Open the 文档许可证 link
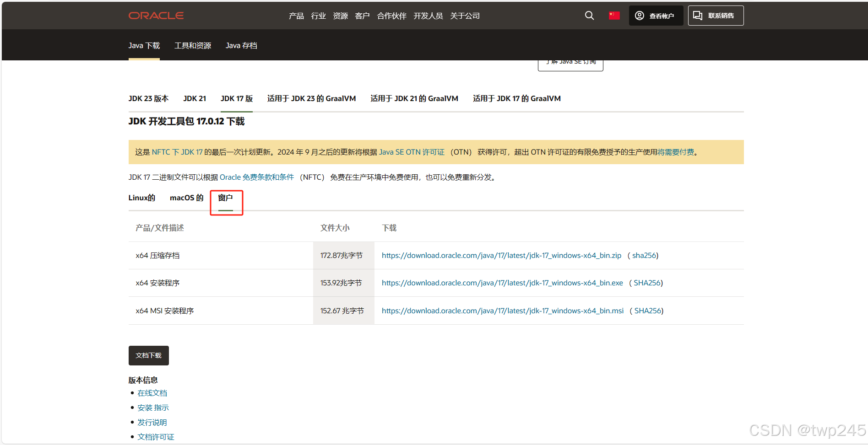This screenshot has width=868, height=445. [x=156, y=437]
